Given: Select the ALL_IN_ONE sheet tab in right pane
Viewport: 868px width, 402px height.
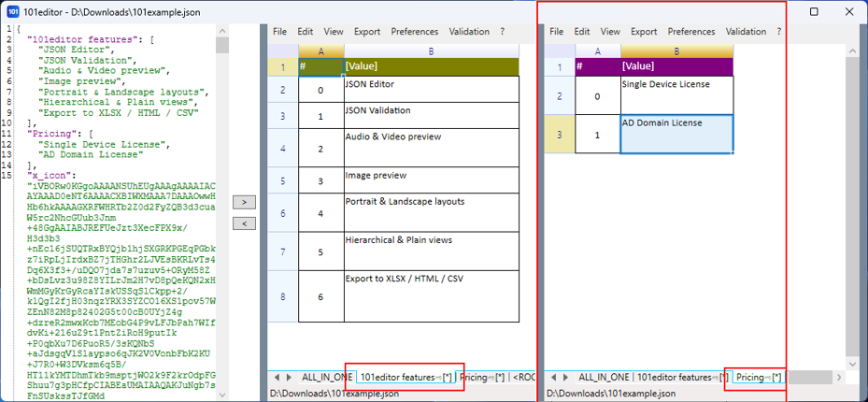Looking at the screenshot, I should pos(604,377).
